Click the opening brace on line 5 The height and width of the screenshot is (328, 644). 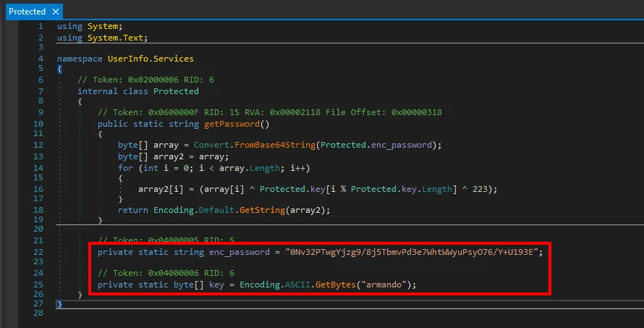click(59, 69)
